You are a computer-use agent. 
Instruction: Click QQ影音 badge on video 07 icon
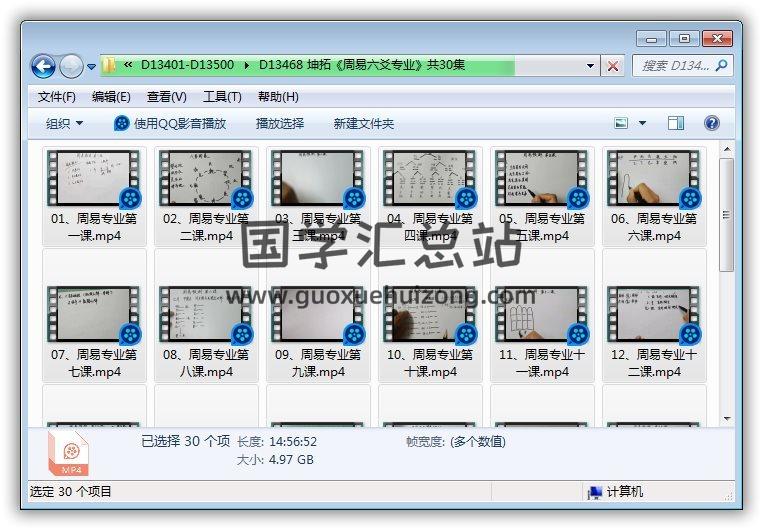point(130,334)
